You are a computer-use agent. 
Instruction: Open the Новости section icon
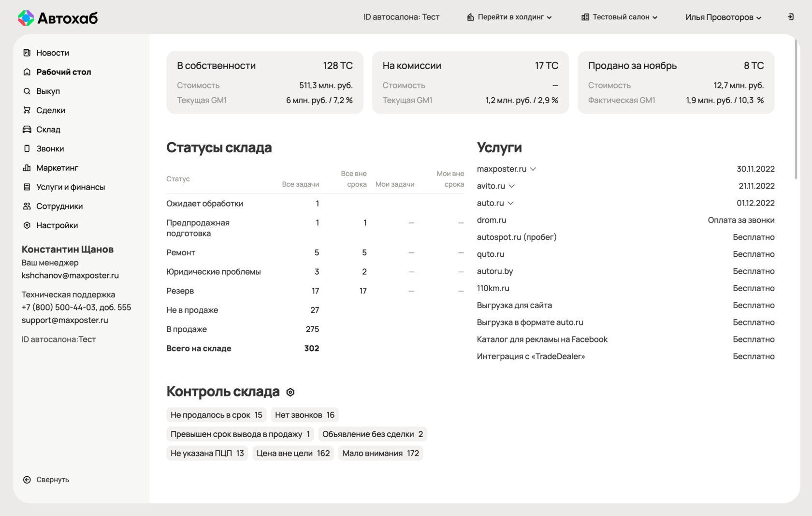[x=27, y=52]
